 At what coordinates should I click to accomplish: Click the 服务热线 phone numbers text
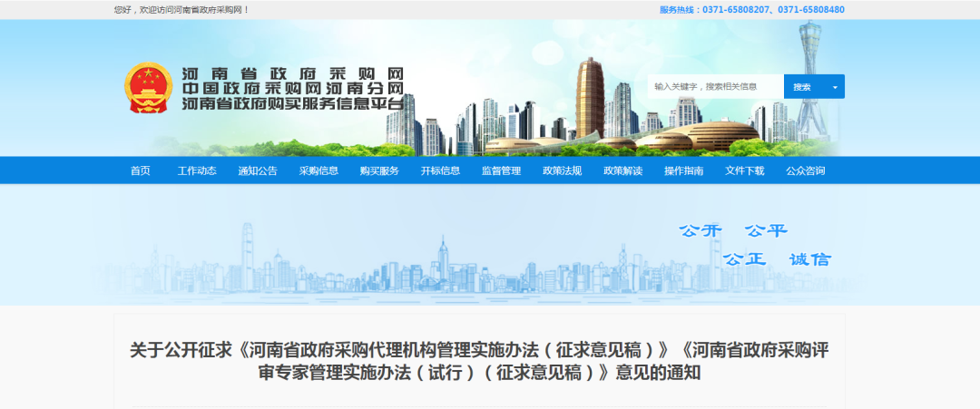pyautogui.click(x=752, y=9)
